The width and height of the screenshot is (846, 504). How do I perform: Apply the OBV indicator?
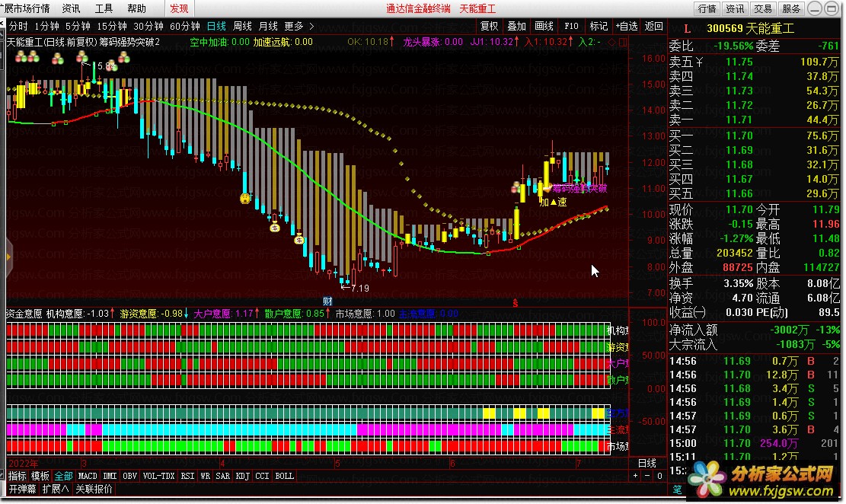130,476
